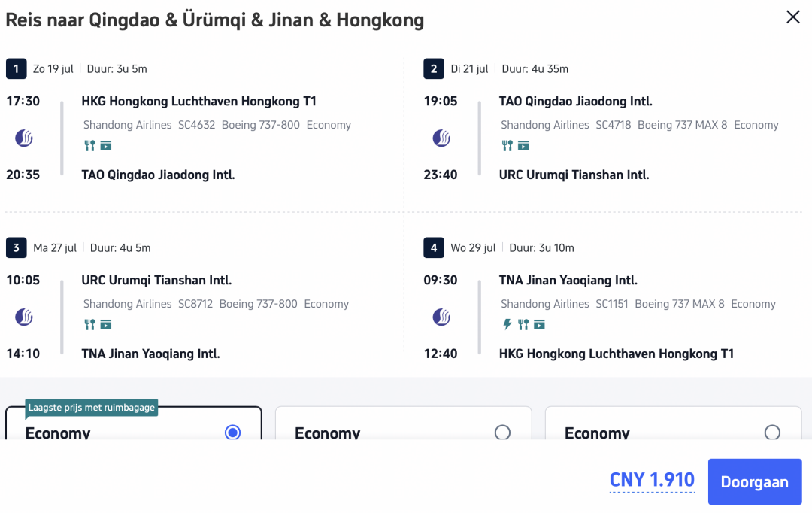Screen dimensions: 812x513
Task: Click segment number 1 badge
Action: [16, 68]
